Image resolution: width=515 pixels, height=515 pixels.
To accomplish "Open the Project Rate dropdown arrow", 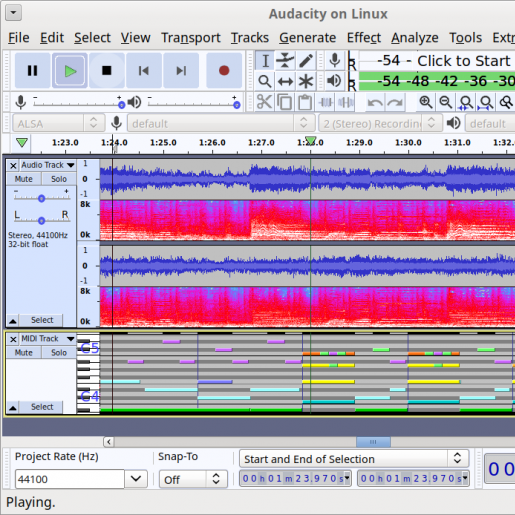I will tap(136, 479).
